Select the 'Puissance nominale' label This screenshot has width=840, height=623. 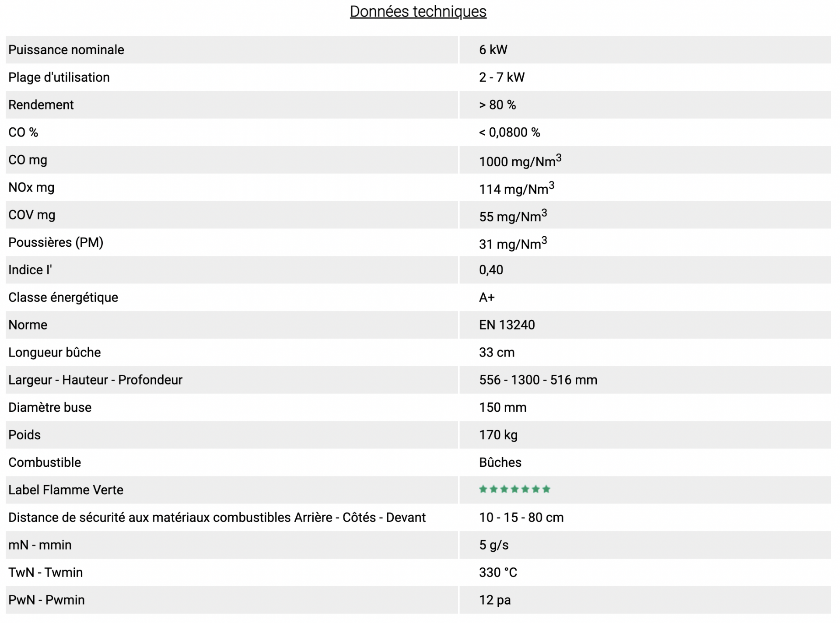pyautogui.click(x=66, y=50)
